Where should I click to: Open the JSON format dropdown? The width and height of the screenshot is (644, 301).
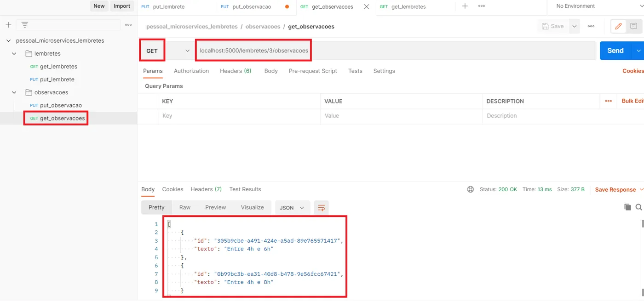tap(293, 208)
